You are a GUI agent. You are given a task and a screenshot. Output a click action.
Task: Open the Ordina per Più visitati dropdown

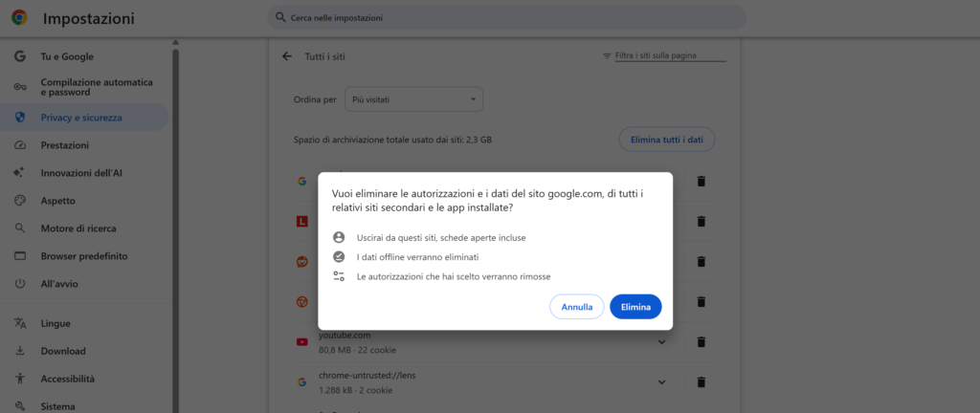tap(413, 99)
